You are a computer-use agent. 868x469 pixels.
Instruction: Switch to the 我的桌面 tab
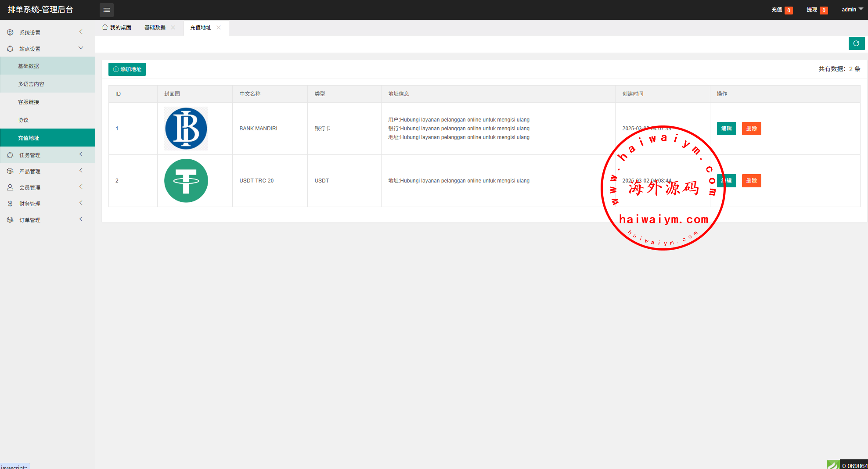point(117,28)
